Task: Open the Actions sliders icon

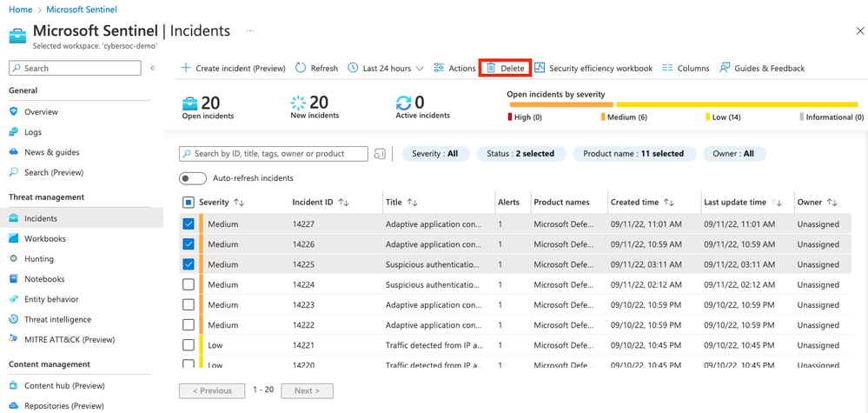Action: pos(439,68)
